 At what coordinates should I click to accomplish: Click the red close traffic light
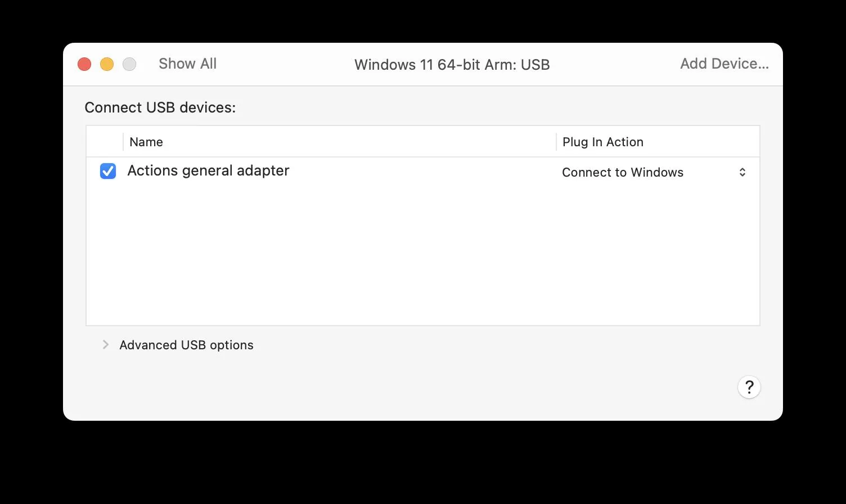pos(84,64)
